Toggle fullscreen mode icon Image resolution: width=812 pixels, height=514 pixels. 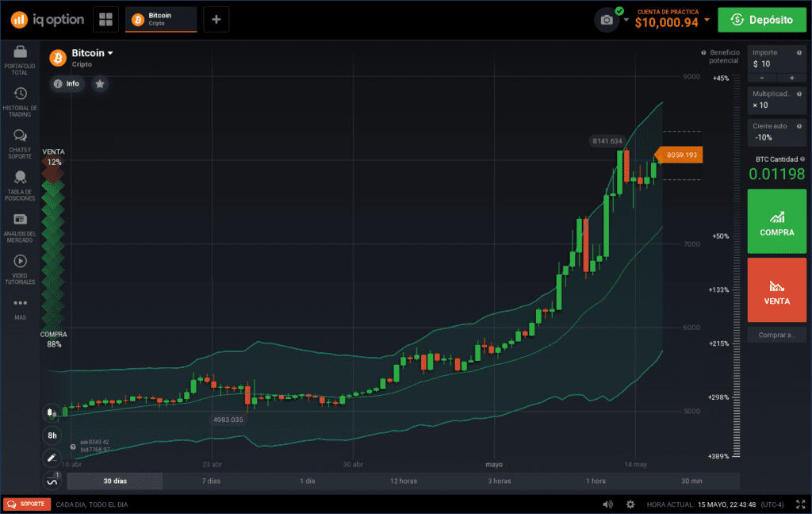pos(801,504)
